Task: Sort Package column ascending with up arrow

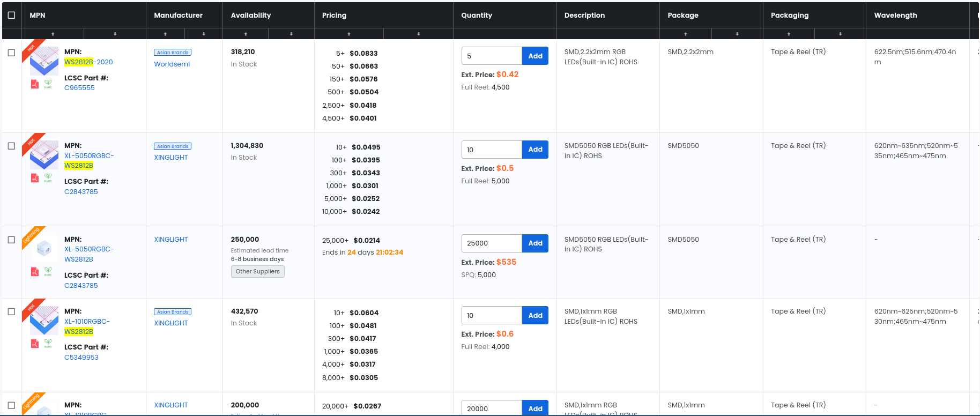Action: (685, 34)
